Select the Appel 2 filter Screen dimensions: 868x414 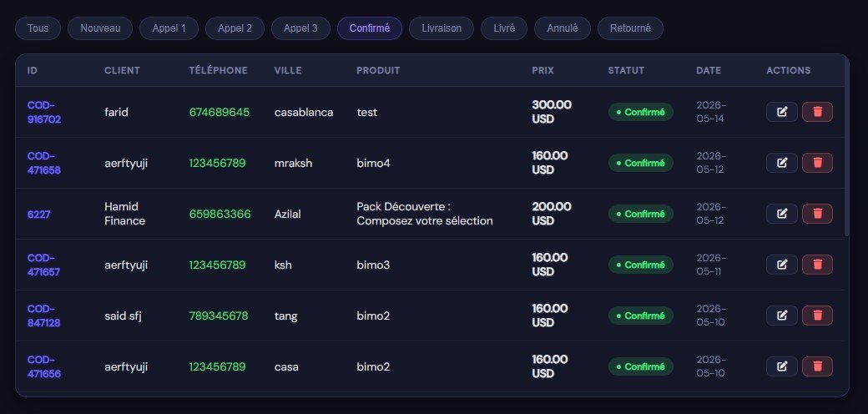(x=235, y=28)
